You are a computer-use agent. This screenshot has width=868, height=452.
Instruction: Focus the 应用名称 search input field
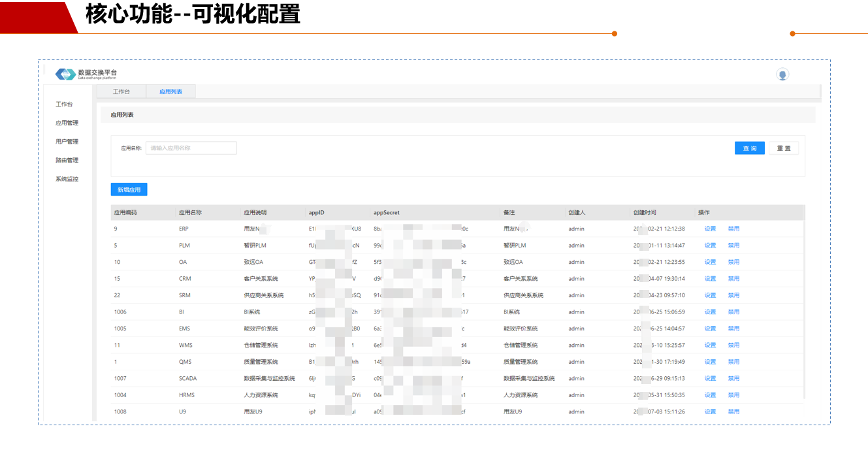click(x=191, y=148)
